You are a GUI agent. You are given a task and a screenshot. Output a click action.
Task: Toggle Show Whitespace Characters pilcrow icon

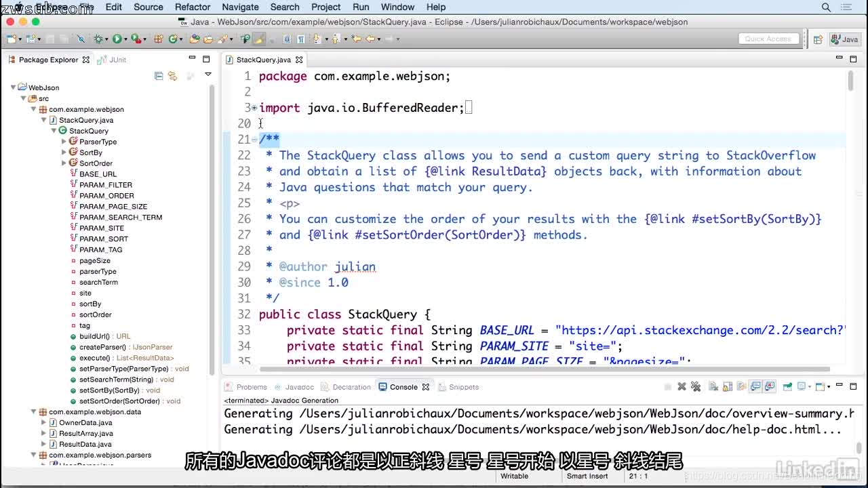pyautogui.click(x=301, y=39)
